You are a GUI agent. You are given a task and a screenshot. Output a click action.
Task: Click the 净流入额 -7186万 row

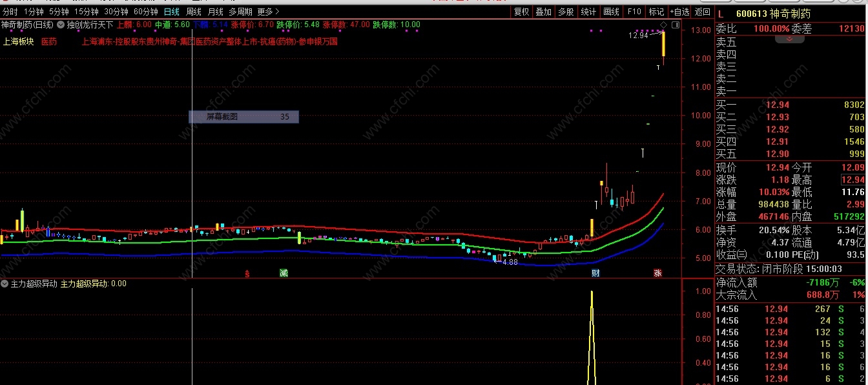tap(790, 283)
